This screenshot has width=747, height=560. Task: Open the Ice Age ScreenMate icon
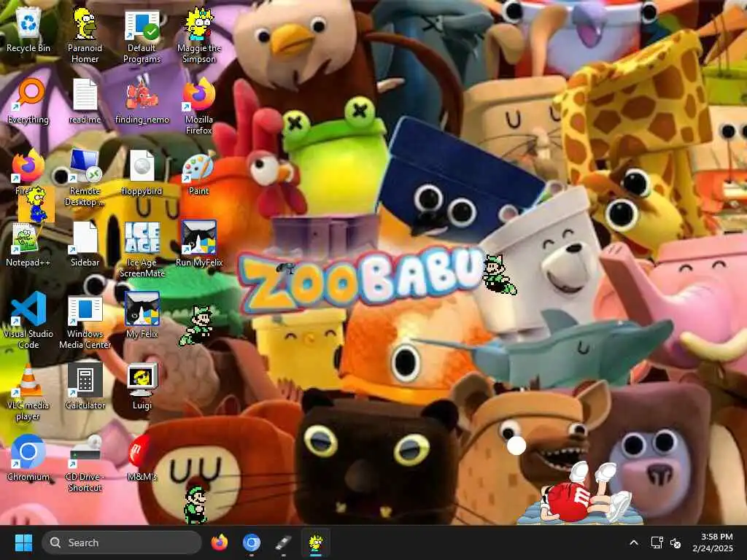point(142,249)
